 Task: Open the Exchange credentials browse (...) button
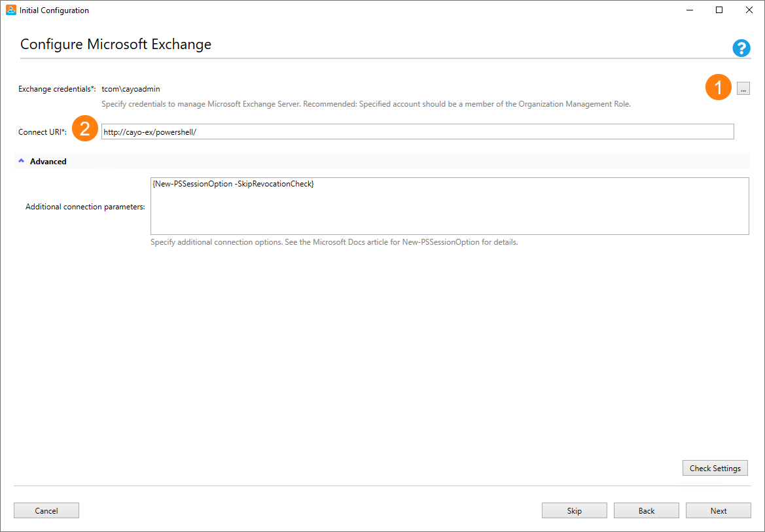click(x=743, y=88)
